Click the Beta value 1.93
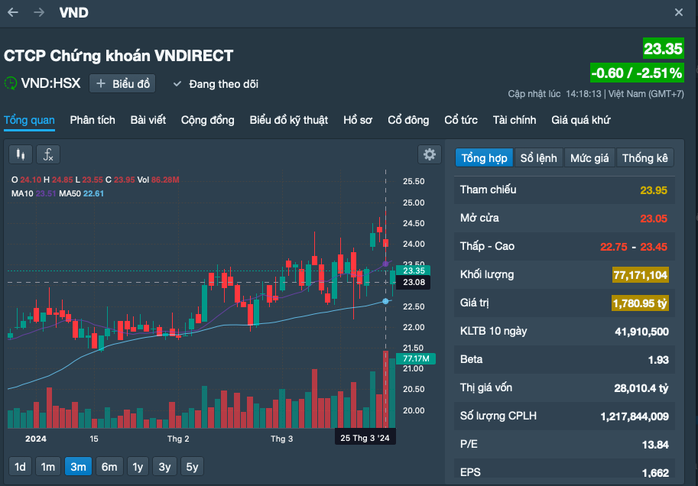Image resolution: width=698 pixels, height=486 pixels. tap(658, 360)
